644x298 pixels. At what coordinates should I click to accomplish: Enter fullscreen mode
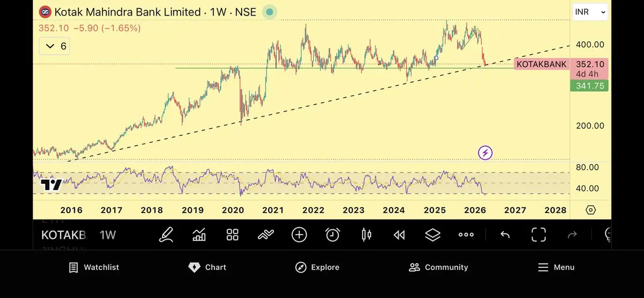[x=538, y=235]
